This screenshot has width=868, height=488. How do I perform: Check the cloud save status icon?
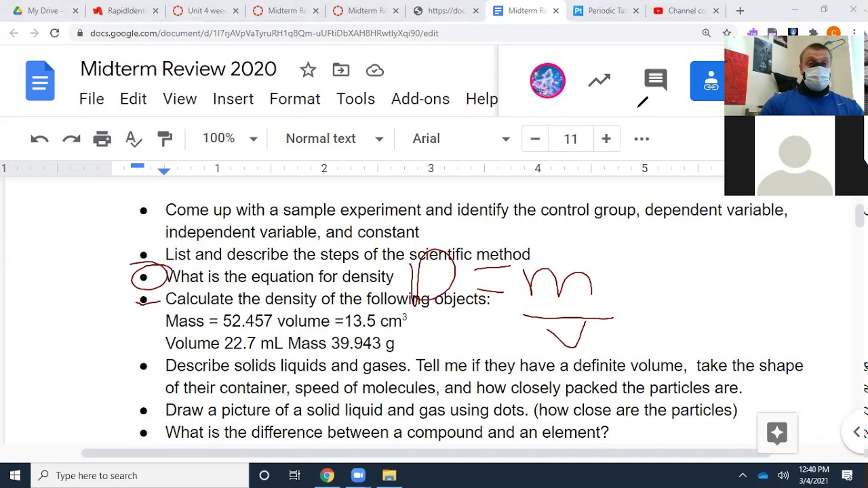(375, 70)
